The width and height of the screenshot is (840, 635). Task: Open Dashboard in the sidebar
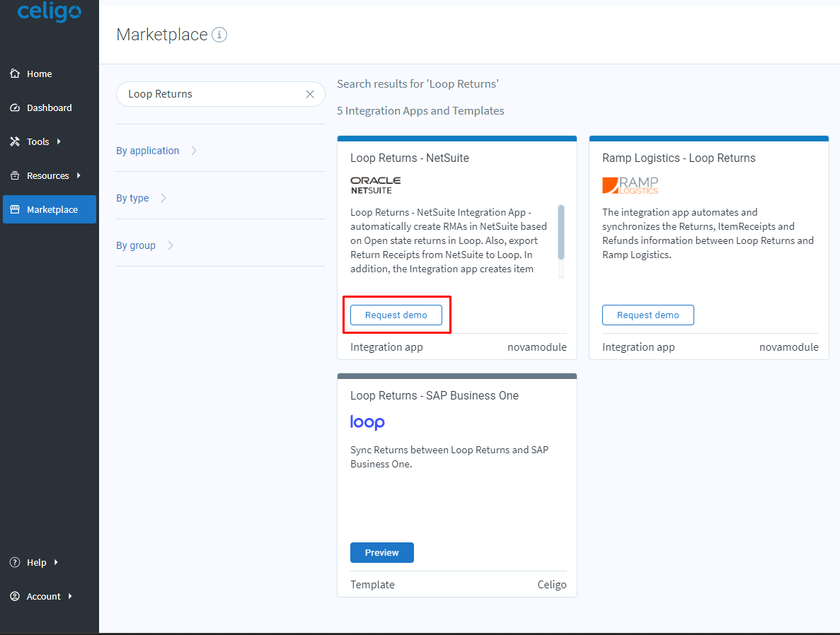[50, 107]
